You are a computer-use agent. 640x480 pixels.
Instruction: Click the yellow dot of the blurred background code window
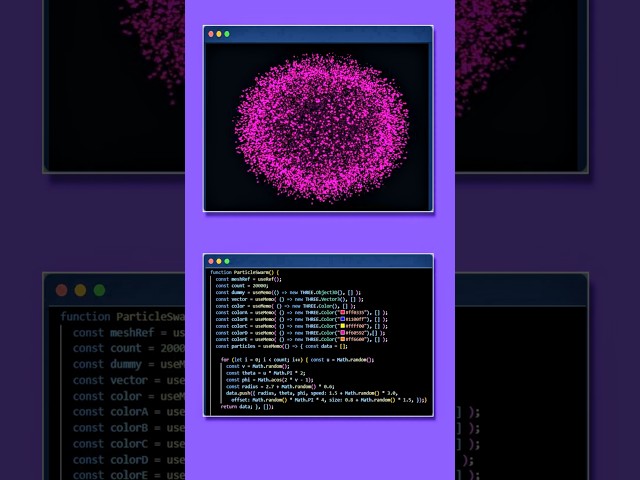click(x=80, y=290)
